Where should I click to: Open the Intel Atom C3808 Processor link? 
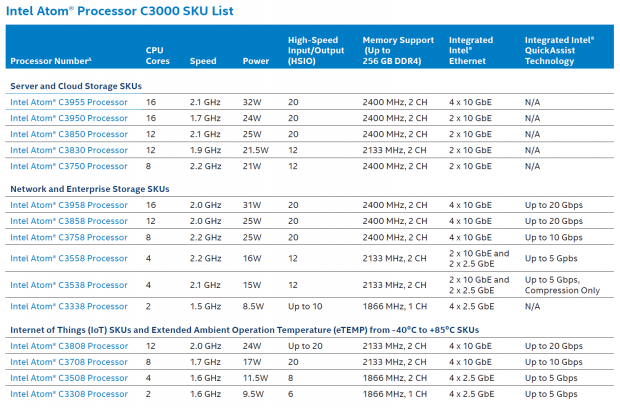(x=69, y=346)
